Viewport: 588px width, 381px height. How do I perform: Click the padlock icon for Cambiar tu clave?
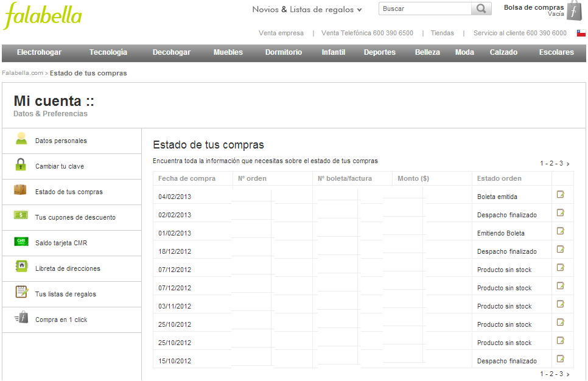[21, 164]
